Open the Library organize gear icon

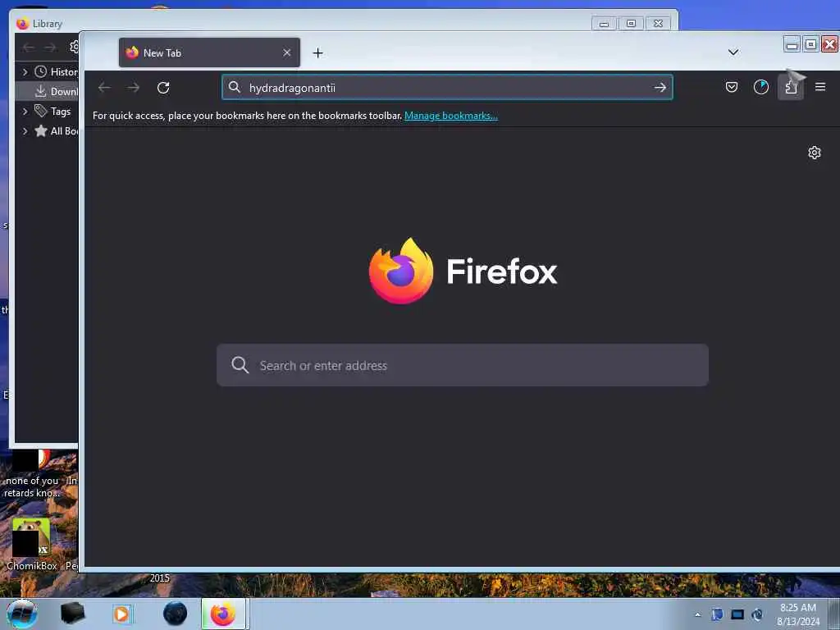[x=75, y=47]
